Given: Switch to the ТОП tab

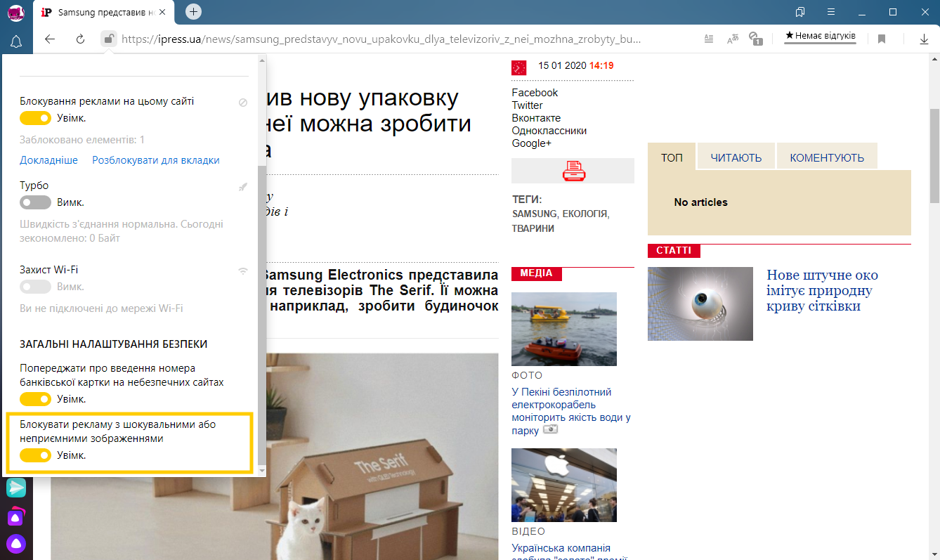Looking at the screenshot, I should tap(672, 157).
